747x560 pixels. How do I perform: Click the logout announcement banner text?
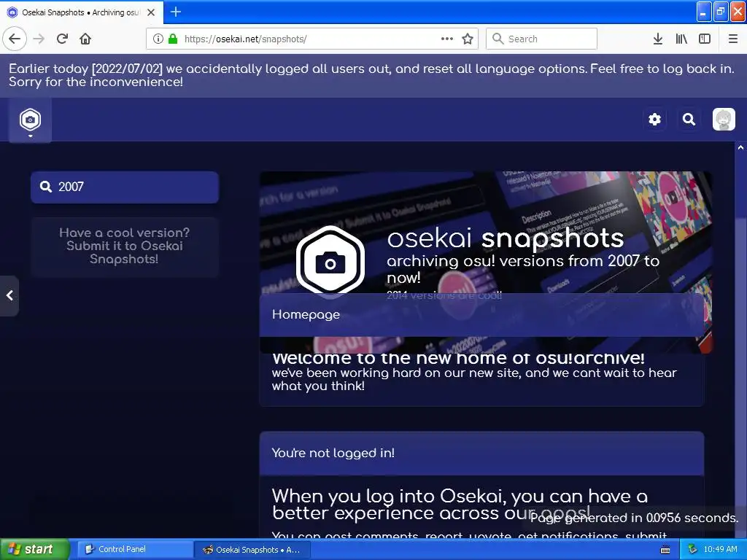(x=371, y=75)
